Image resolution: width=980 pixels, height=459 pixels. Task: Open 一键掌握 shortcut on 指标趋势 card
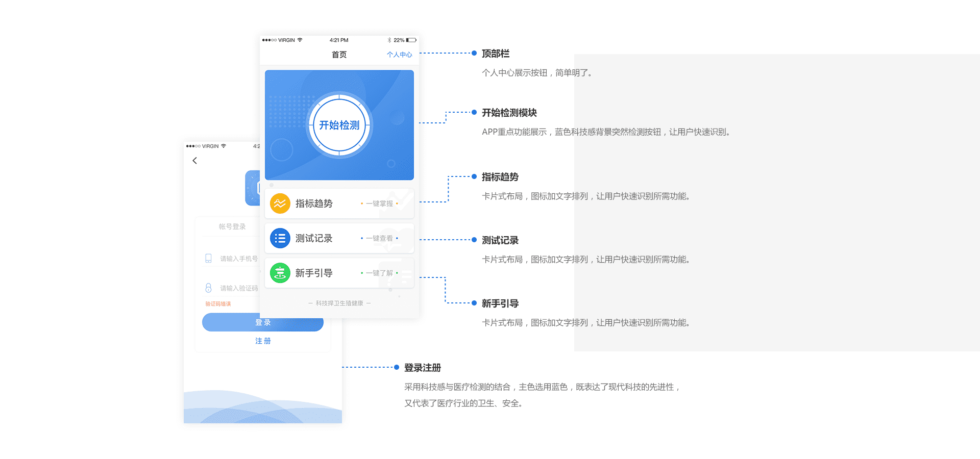[x=379, y=203]
